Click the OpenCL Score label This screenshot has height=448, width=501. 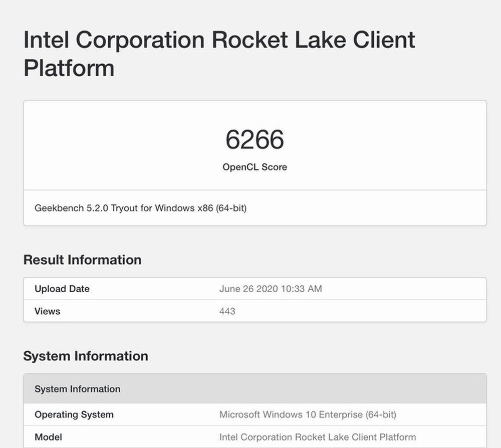[x=255, y=167]
